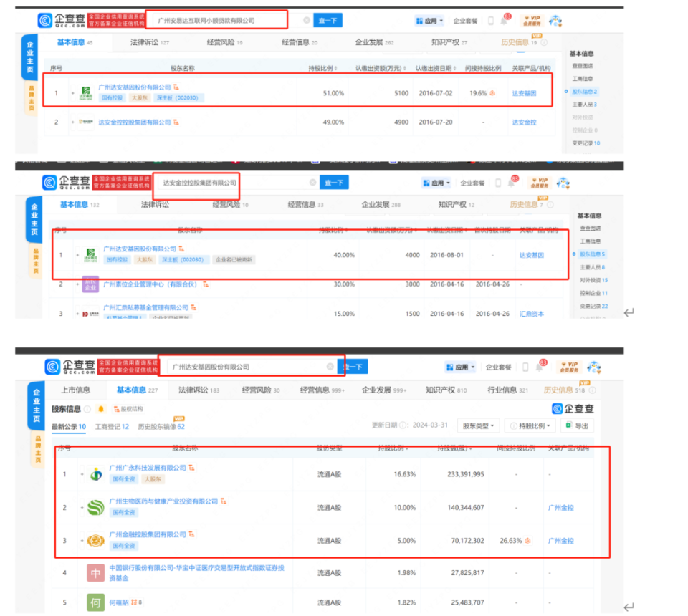
Task: Open equity chart icon in the 51.00% shareholder row
Action: (176, 87)
